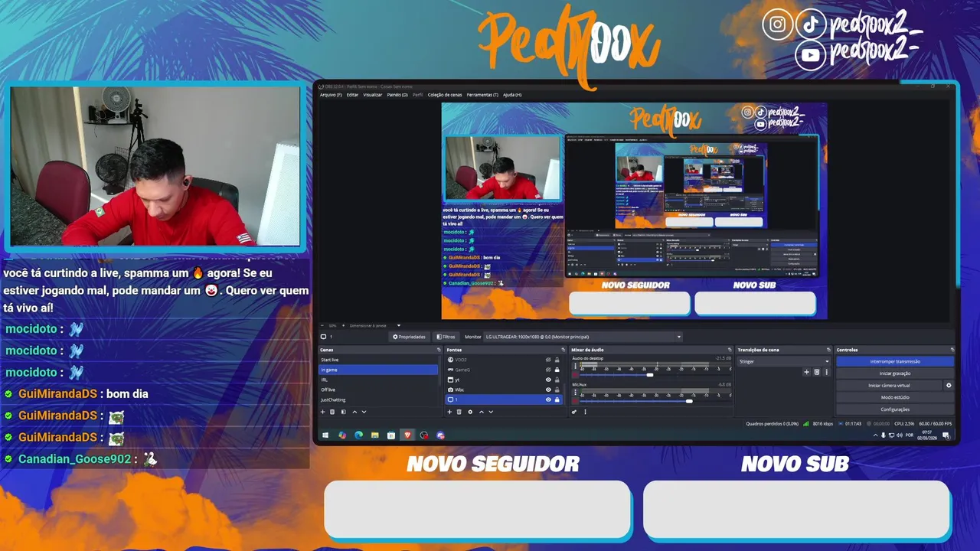Open the Ferramentas menu
The width and height of the screenshot is (980, 551).
(482, 95)
